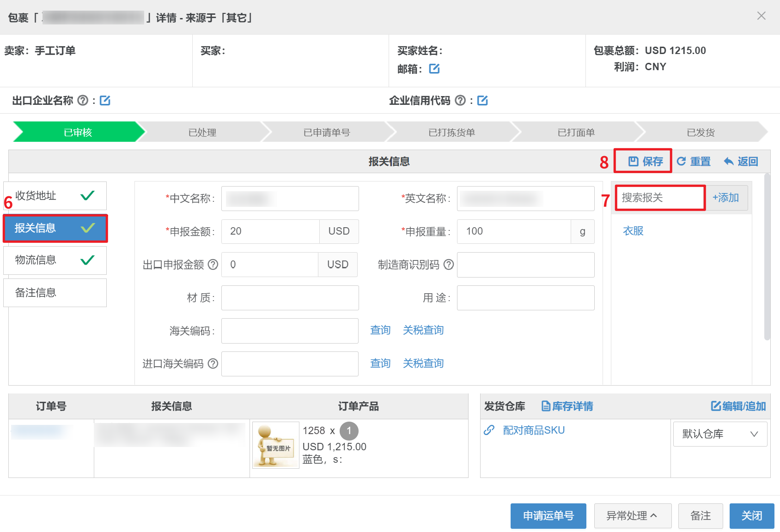Edit the buyer email address icon

coord(434,69)
